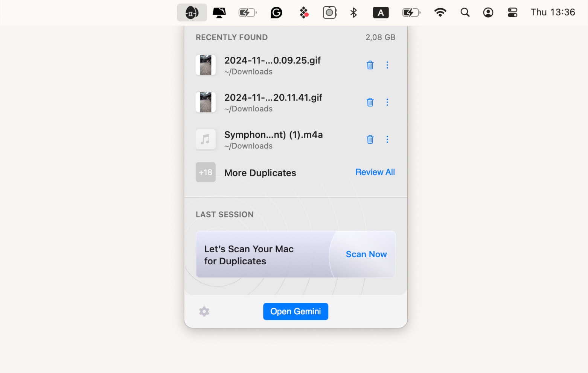Open Gemini settings gear

coord(204,311)
